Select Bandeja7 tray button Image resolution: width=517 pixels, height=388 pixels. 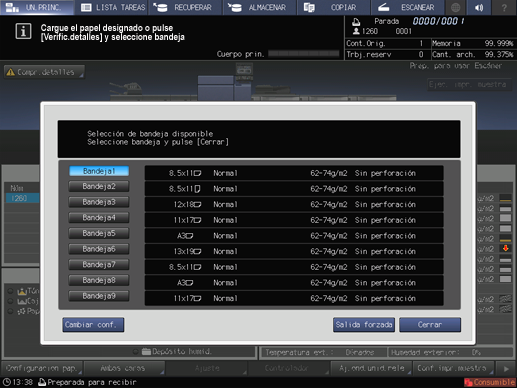click(x=99, y=265)
